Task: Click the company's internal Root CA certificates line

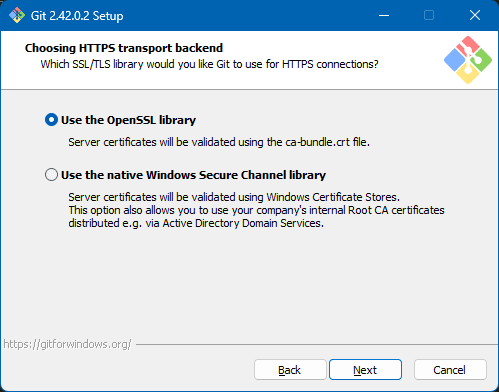Action: point(256,210)
